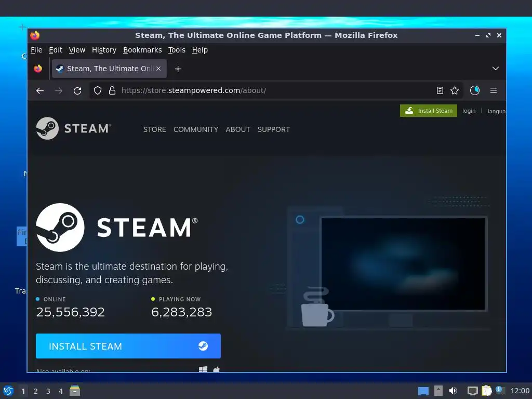
Task: Open the Bookmarks menu
Action: 142,50
